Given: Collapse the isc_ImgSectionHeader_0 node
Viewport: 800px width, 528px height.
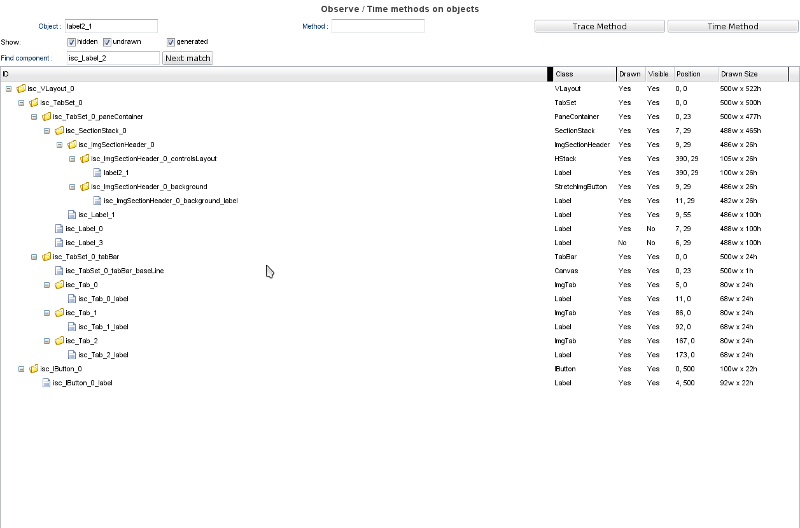Looking at the screenshot, I should click(x=59, y=145).
